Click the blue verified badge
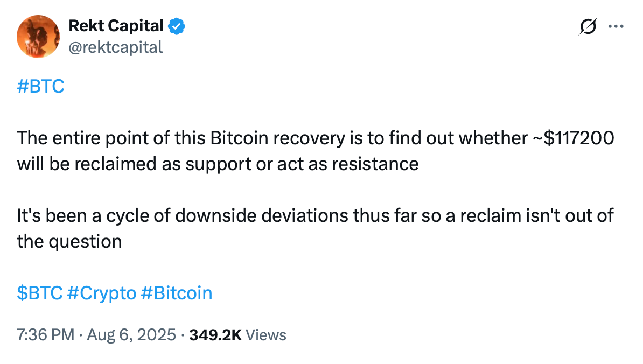The image size is (643, 364). click(x=177, y=26)
